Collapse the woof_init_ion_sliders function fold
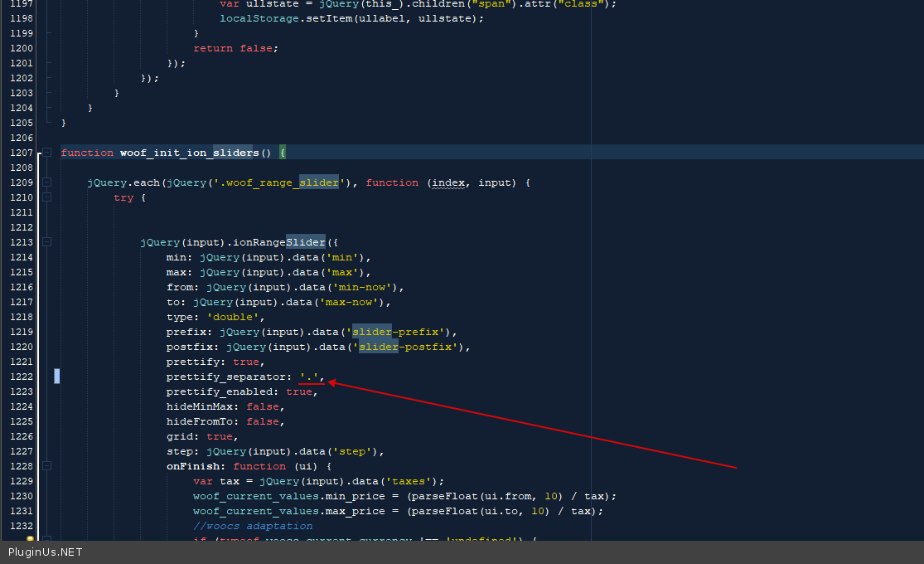 pos(47,153)
